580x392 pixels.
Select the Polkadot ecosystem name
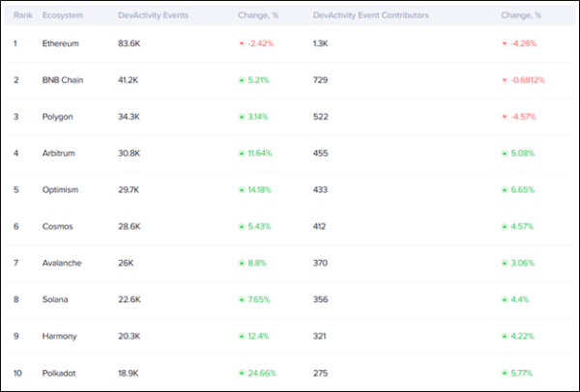pyautogui.click(x=60, y=371)
